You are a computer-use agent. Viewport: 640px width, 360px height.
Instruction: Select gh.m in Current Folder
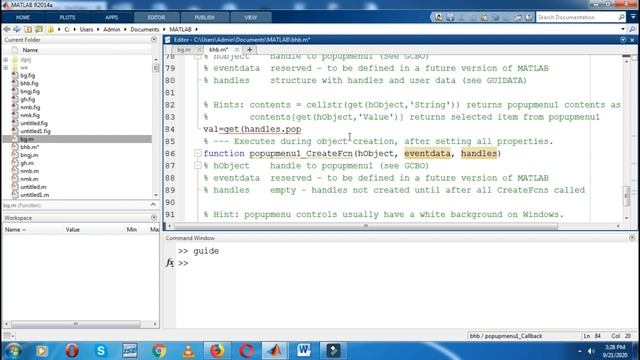pyautogui.click(x=27, y=163)
